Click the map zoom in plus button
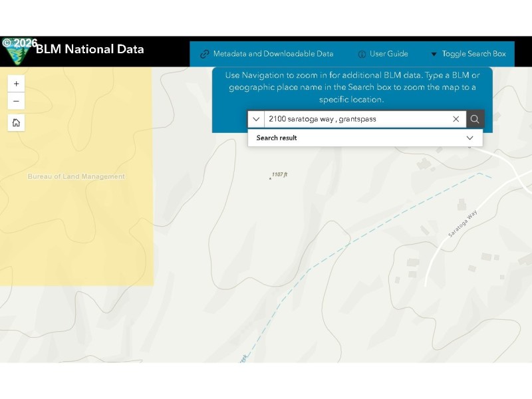Image resolution: width=532 pixels, height=399 pixels. 16,84
